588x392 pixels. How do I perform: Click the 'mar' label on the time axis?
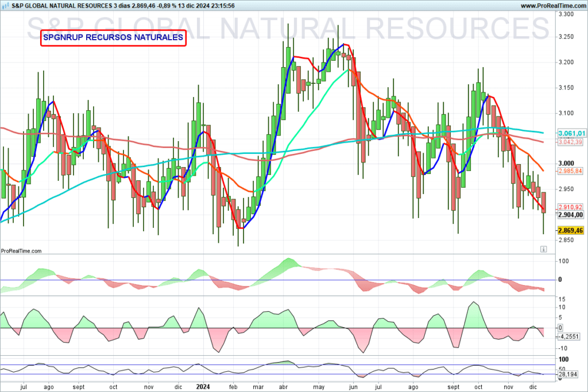(258, 387)
